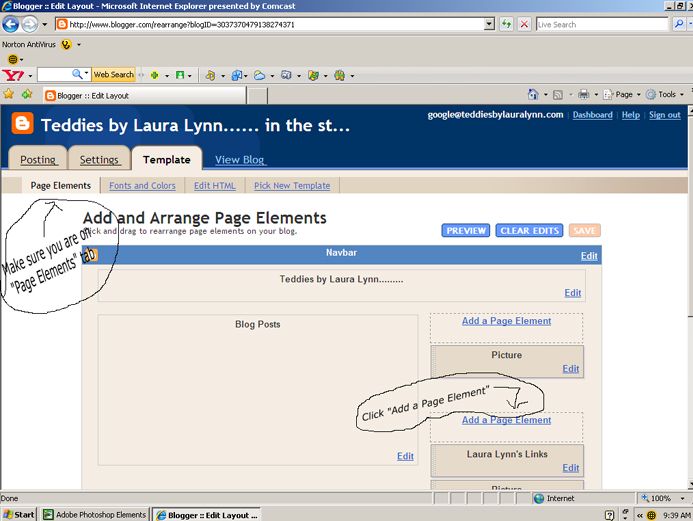This screenshot has width=693, height=521.
Task: Click the Stop loading red X icon
Action: [524, 24]
